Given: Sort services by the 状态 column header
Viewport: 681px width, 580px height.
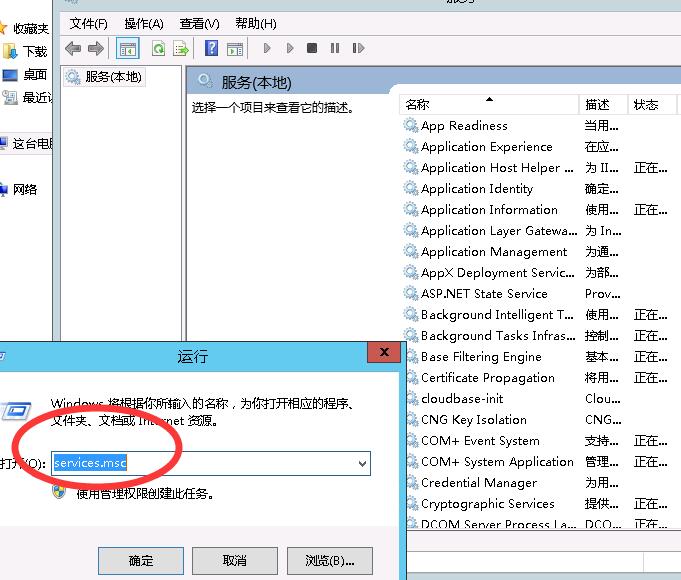Looking at the screenshot, I should (646, 104).
